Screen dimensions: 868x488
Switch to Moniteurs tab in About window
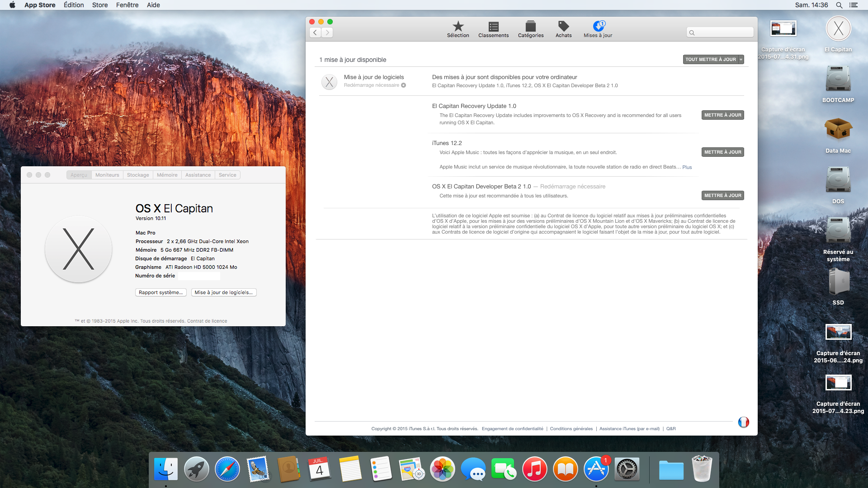(x=107, y=175)
